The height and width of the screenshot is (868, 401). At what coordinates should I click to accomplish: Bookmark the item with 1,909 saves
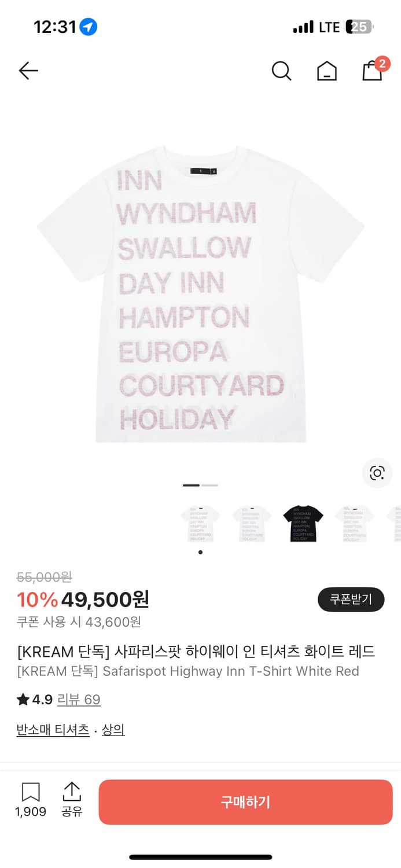pos(31,800)
